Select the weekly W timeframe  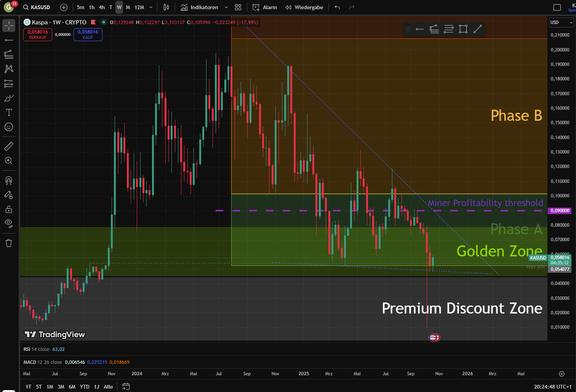click(x=119, y=7)
